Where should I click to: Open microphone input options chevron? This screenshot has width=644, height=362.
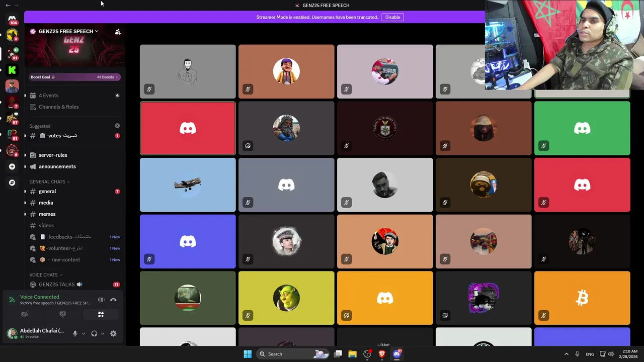point(84,333)
